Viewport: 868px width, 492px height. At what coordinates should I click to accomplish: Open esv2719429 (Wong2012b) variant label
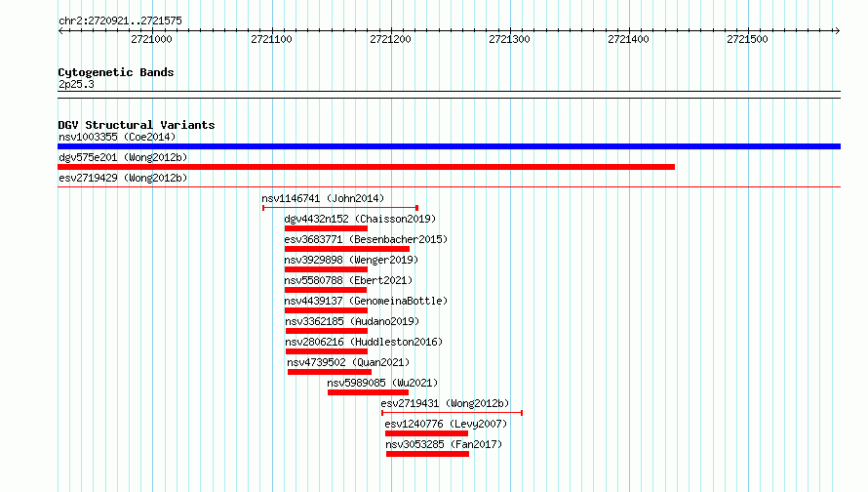pos(123,178)
